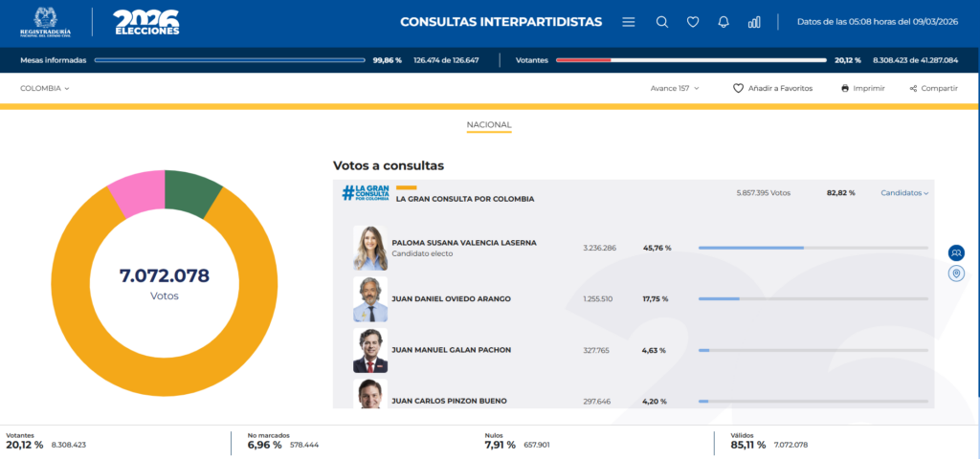This screenshot has height=459, width=980.
Task: Click the Compartir button
Action: click(x=933, y=88)
